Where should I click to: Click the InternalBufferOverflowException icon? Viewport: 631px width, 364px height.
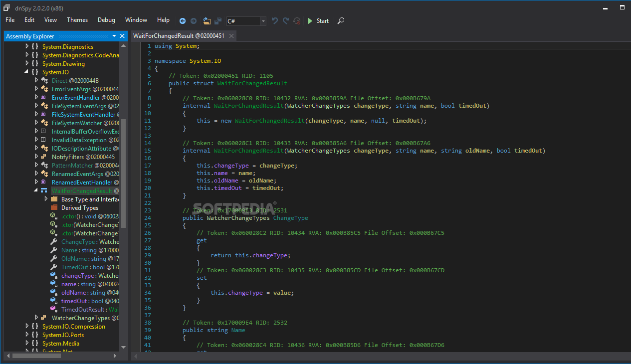[44, 132]
